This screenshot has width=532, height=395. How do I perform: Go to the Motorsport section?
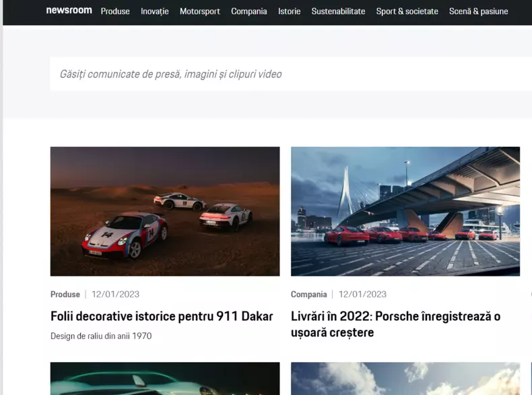(x=200, y=11)
